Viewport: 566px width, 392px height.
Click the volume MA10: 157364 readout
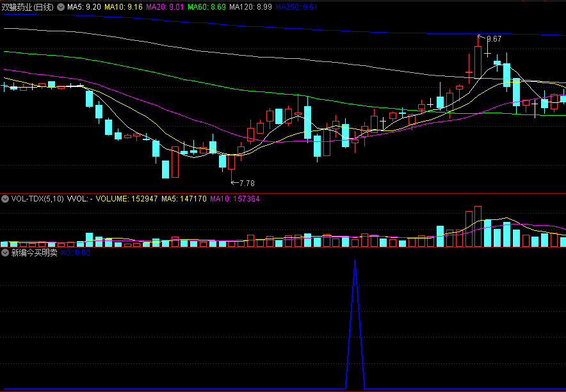[x=235, y=199]
